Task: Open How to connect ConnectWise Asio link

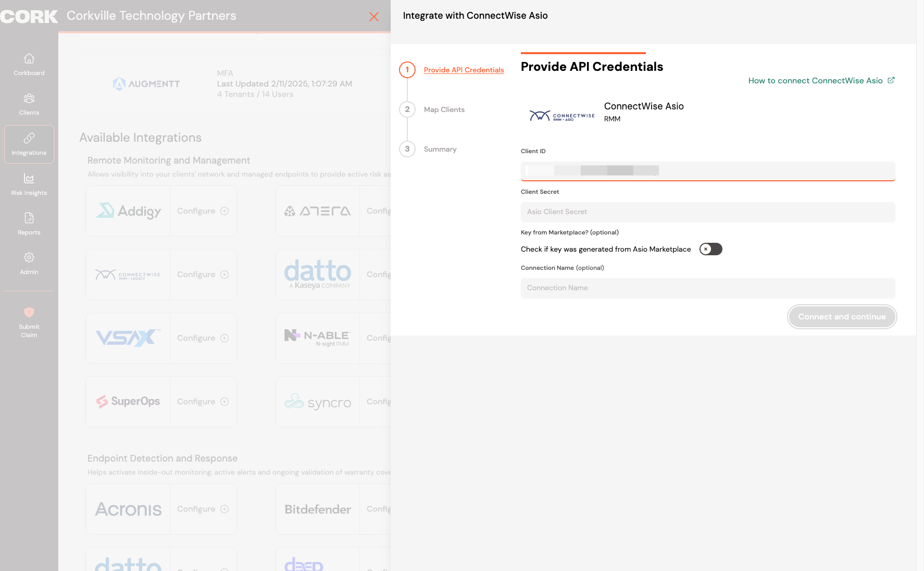Action: (816, 81)
